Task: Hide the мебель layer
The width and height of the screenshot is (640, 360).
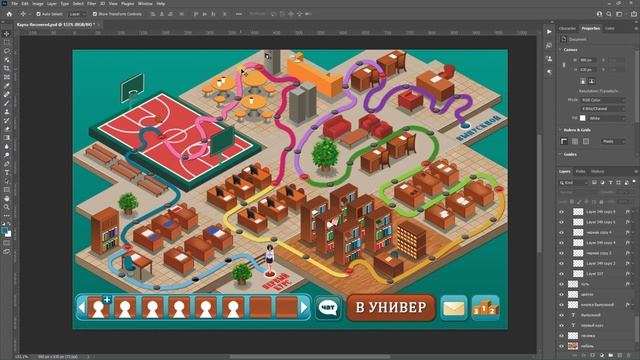Action: tap(562, 346)
